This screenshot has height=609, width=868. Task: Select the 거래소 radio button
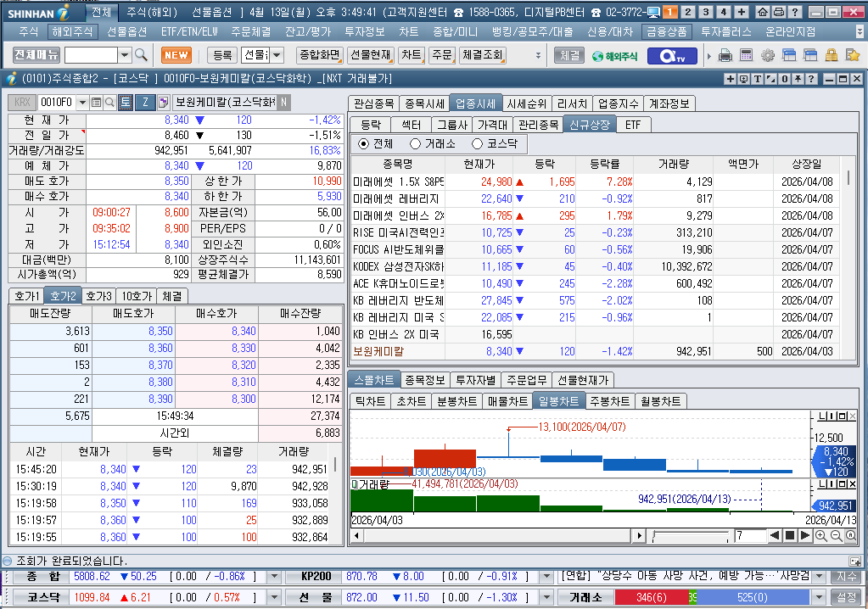click(x=415, y=144)
